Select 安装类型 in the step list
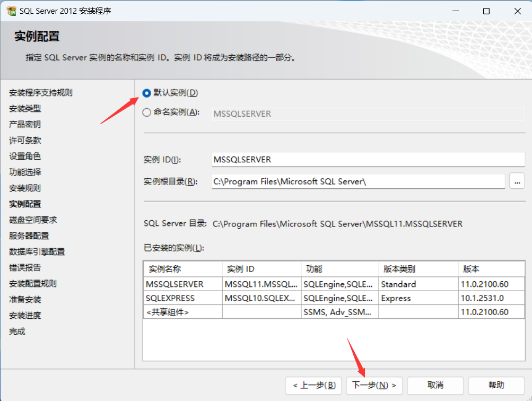The height and width of the screenshot is (401, 532). pyautogui.click(x=25, y=109)
